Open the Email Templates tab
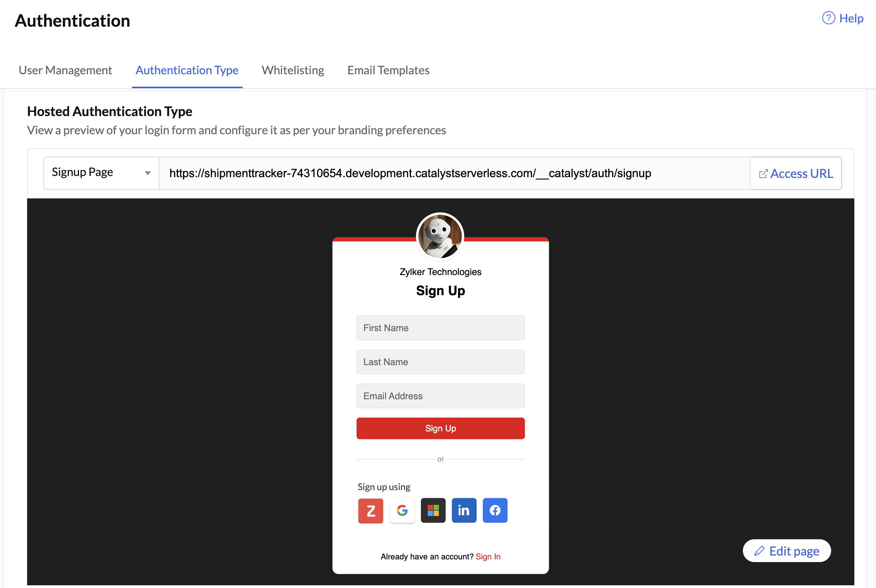Viewport: 876px width, 588px height. 388,70
